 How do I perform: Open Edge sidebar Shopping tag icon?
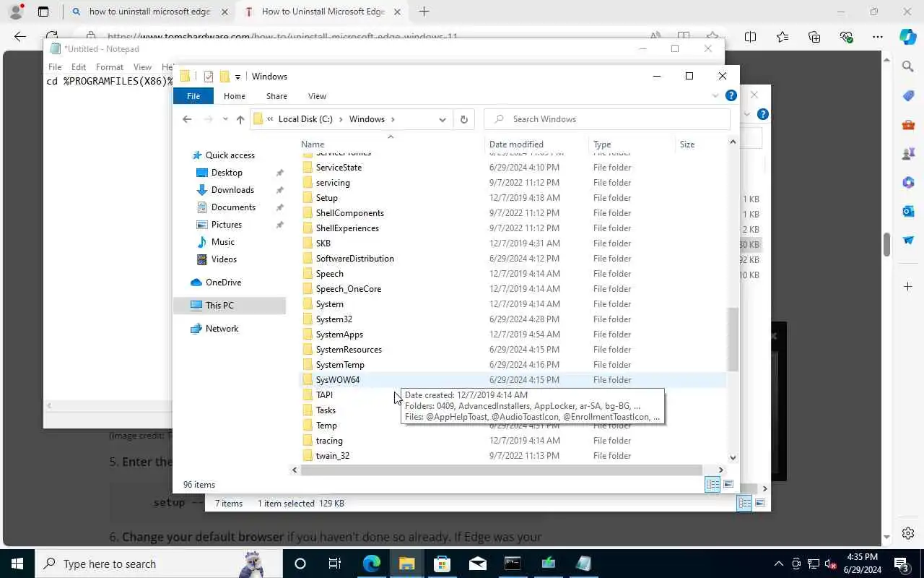click(x=908, y=95)
